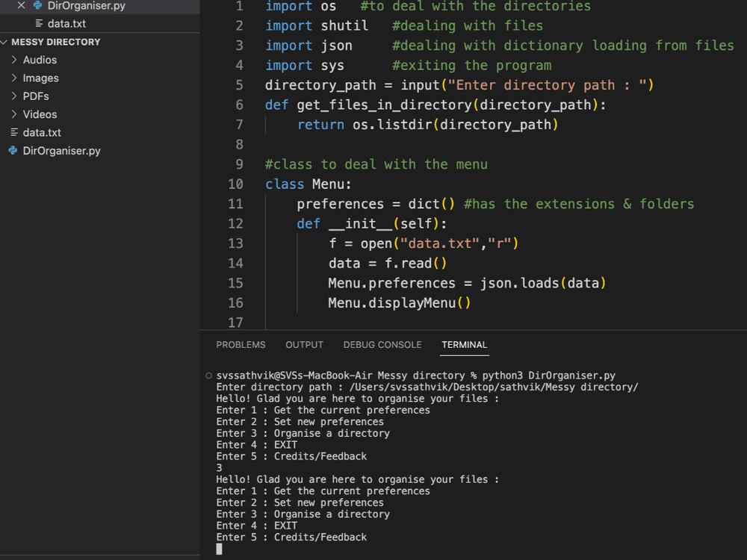Viewport: 747px width, 560px height.
Task: Click the 'import sys' code line
Action: (x=305, y=66)
